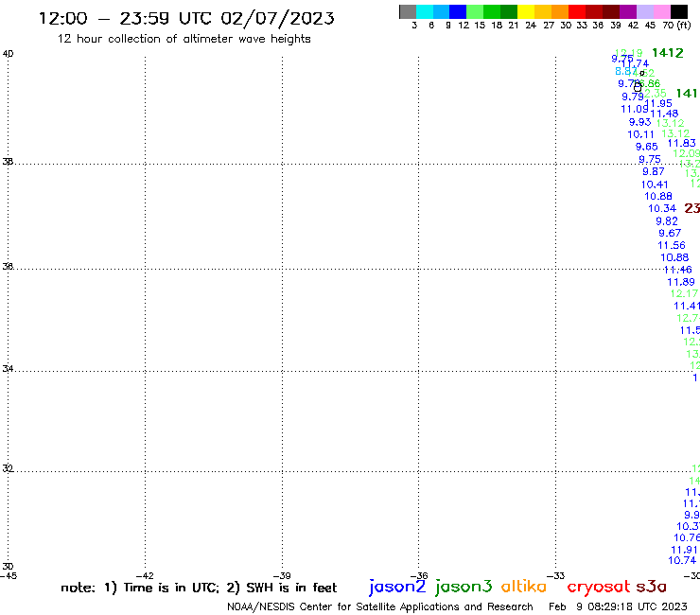The height and width of the screenshot is (615, 700).
Task: Click the wave height value "9.79"
Action: (633, 97)
